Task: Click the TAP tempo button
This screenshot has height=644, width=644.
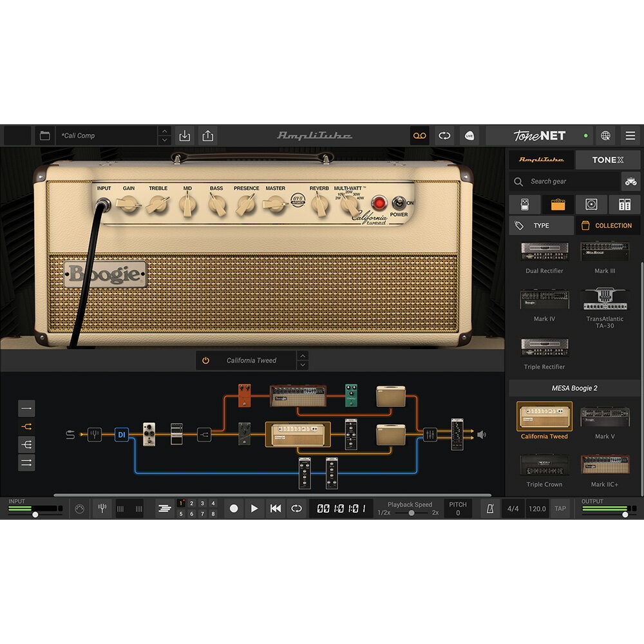Action: pyautogui.click(x=560, y=509)
